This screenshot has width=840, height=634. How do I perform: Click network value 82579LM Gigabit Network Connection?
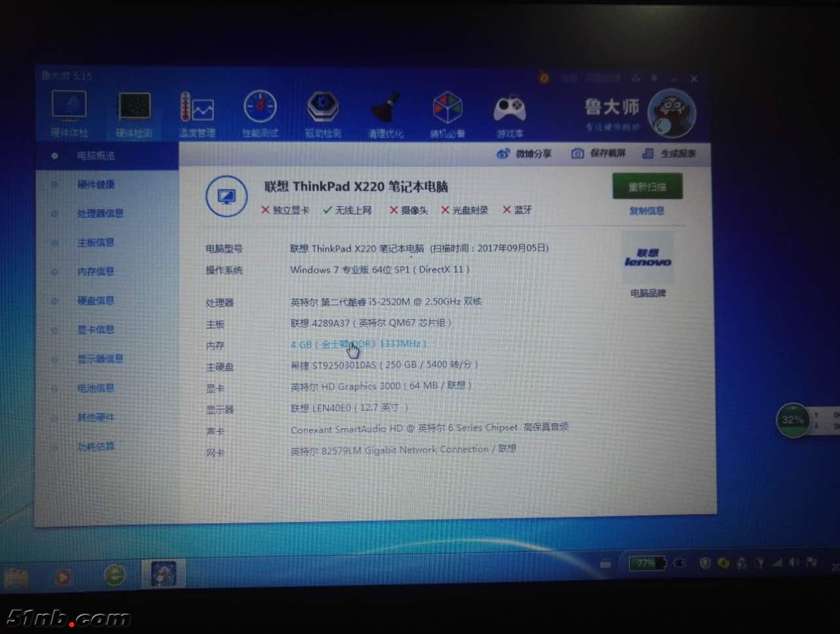point(403,450)
